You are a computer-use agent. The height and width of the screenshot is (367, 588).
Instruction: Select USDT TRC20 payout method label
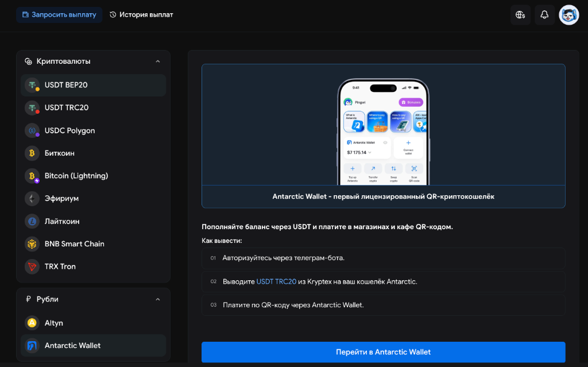[x=67, y=107]
